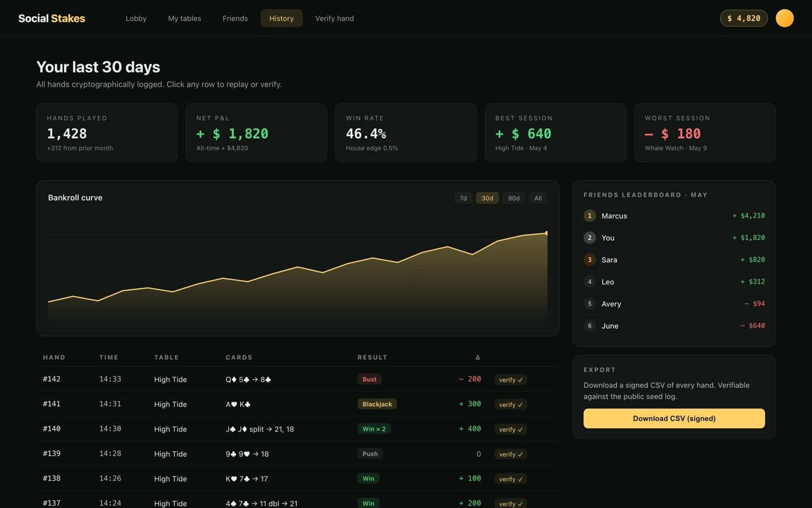The width and height of the screenshot is (812, 508).
Task: Click the Bust result badge
Action: coord(369,379)
